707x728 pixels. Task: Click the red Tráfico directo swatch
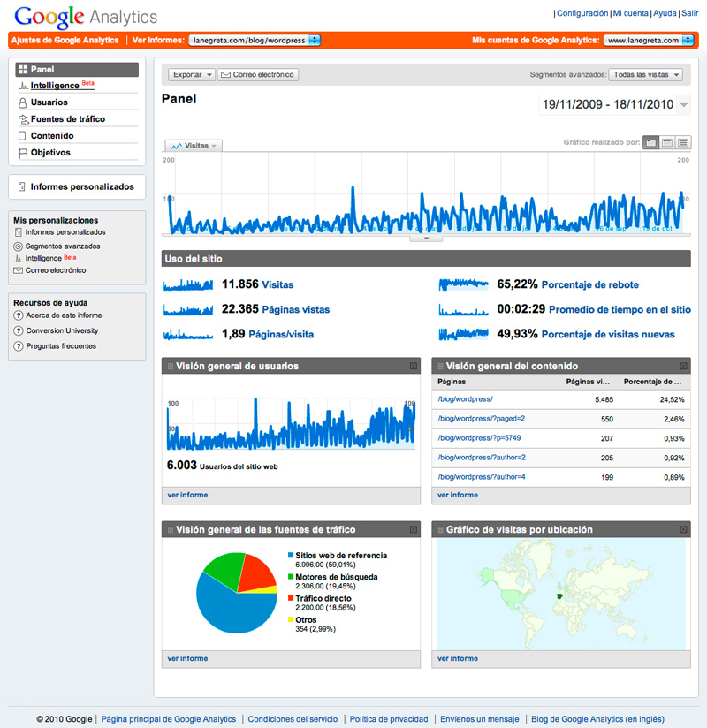click(x=291, y=598)
